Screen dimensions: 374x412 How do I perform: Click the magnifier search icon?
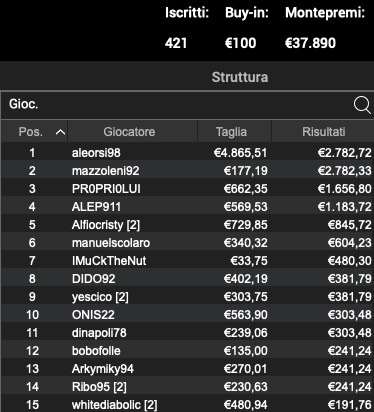362,105
